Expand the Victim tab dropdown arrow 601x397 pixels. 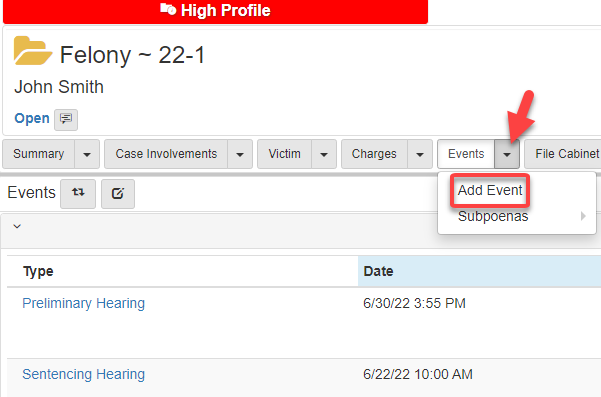(324, 154)
